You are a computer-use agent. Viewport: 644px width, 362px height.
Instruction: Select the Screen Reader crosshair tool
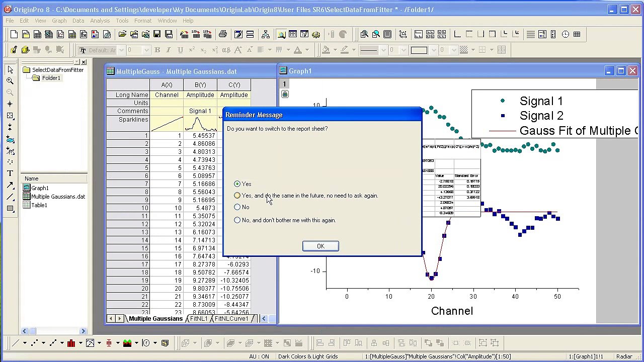[10, 104]
